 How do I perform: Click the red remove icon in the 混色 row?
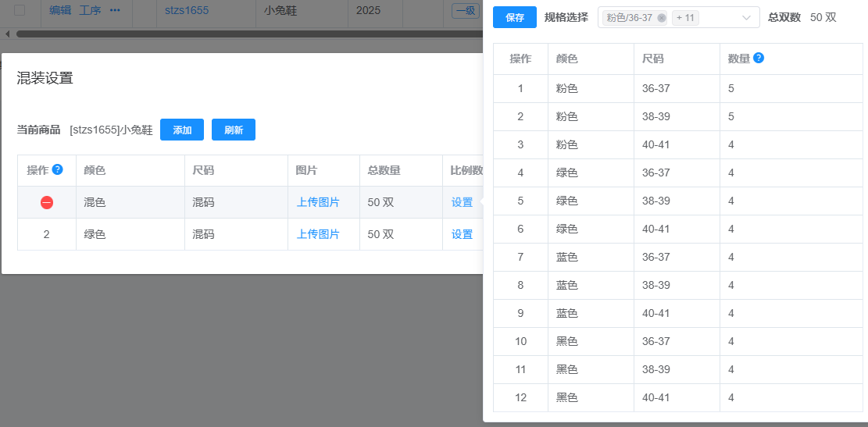[x=47, y=202]
